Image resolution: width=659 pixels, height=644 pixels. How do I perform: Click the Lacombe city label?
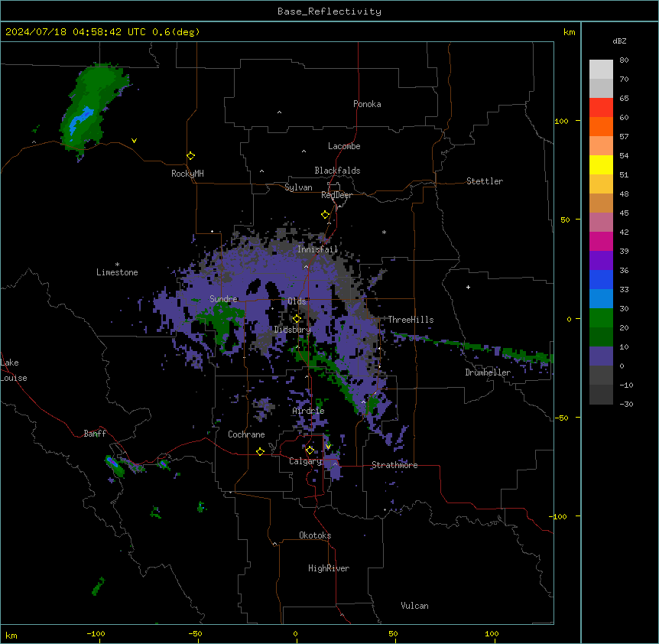[344, 146]
